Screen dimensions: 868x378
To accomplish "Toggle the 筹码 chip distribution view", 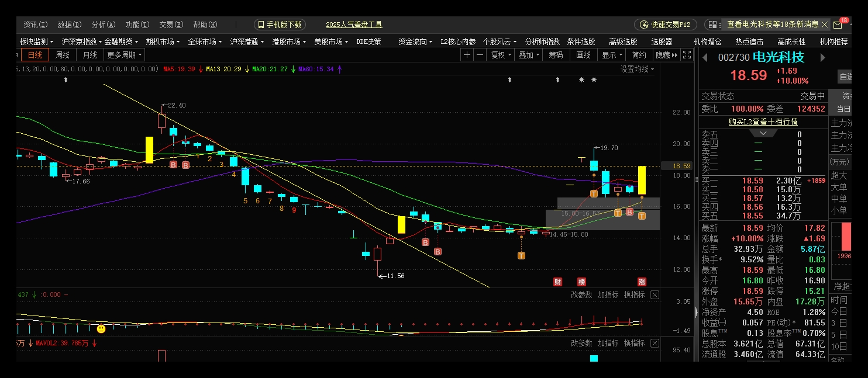I will click(556, 55).
